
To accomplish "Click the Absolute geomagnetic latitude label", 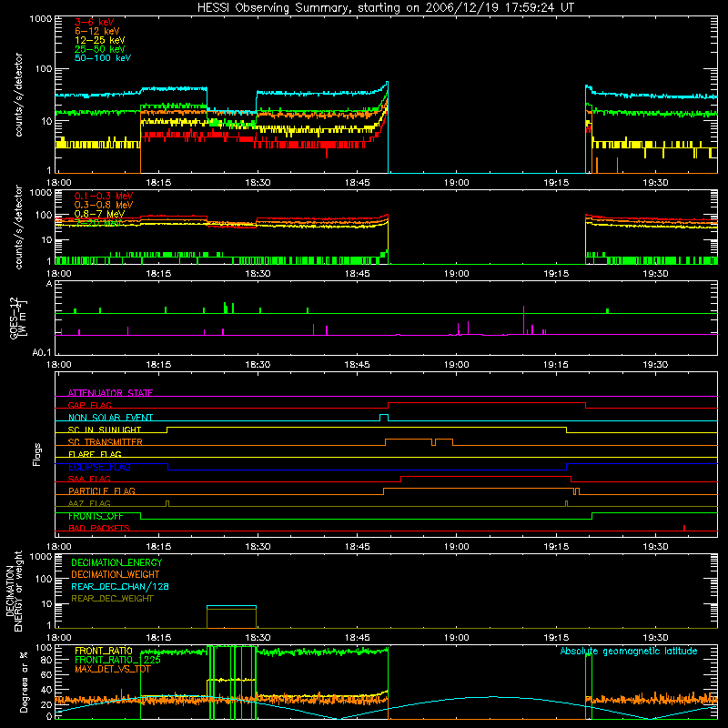I will (x=629, y=651).
